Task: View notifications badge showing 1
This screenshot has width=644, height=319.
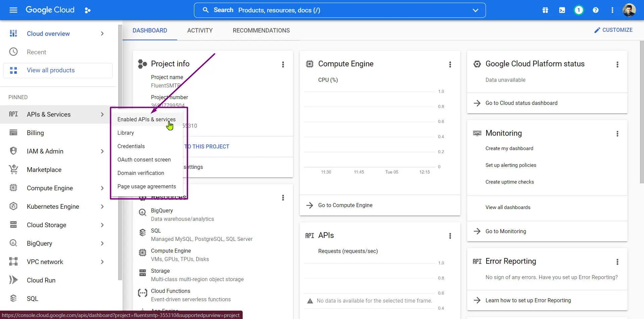Action: point(579,10)
